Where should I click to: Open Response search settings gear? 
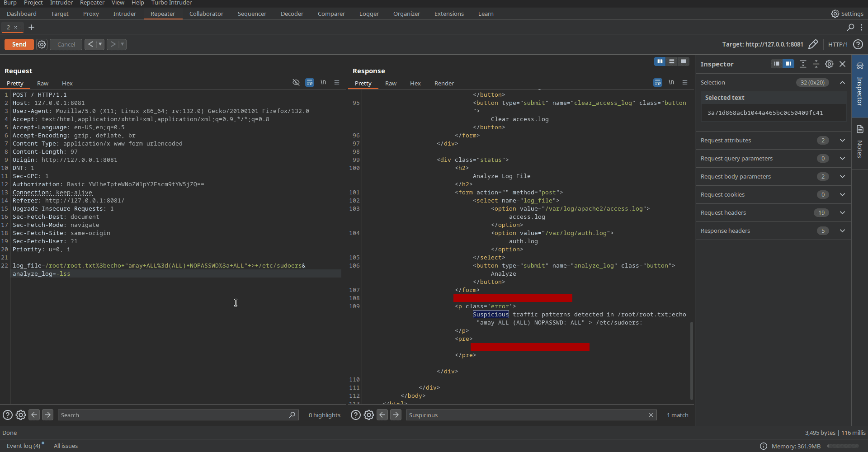[369, 415]
